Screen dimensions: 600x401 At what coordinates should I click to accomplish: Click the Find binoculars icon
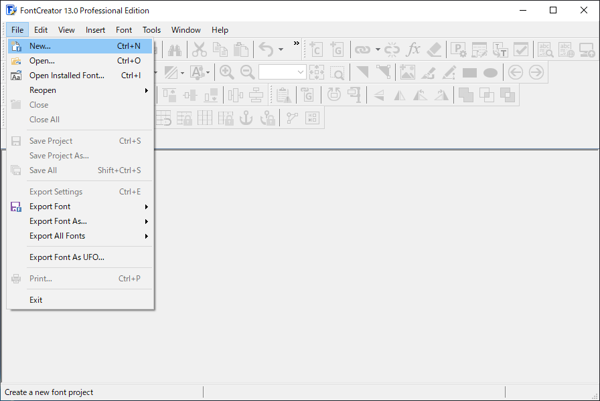[x=175, y=50]
